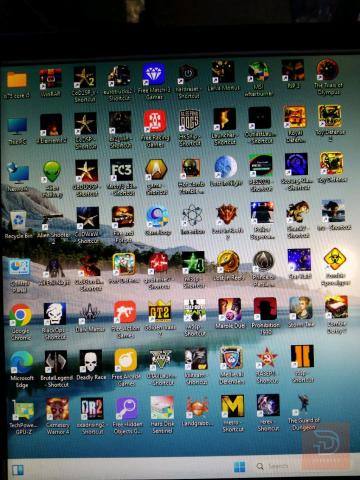Open the green alien head game icon

point(52,171)
